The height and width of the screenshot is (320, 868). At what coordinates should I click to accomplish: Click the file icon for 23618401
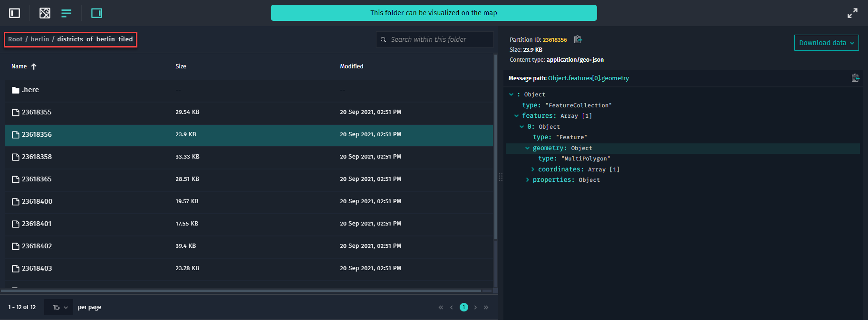tap(16, 224)
